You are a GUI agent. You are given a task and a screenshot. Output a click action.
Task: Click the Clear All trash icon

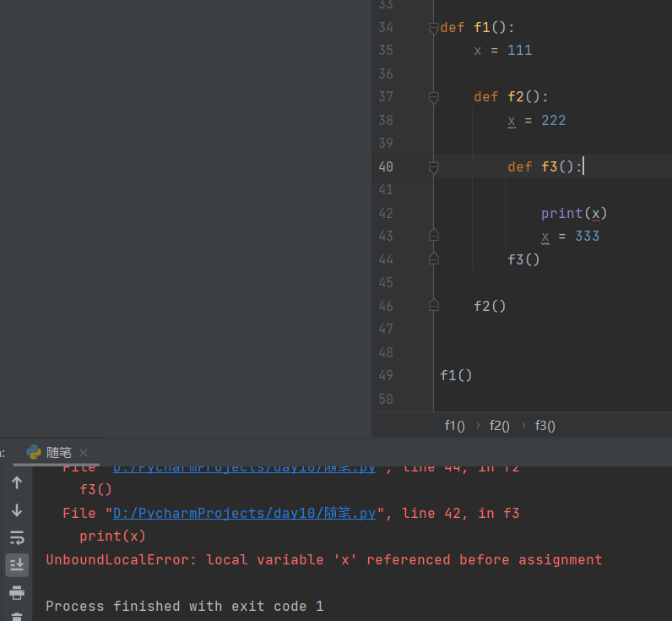point(17,617)
